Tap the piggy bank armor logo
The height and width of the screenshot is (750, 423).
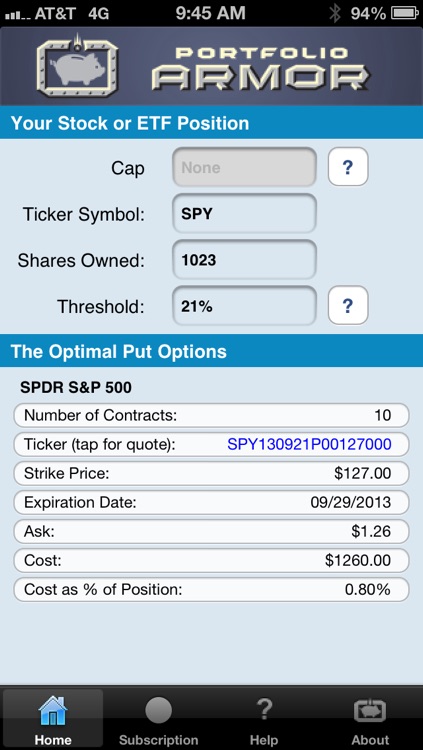click(x=77, y=65)
